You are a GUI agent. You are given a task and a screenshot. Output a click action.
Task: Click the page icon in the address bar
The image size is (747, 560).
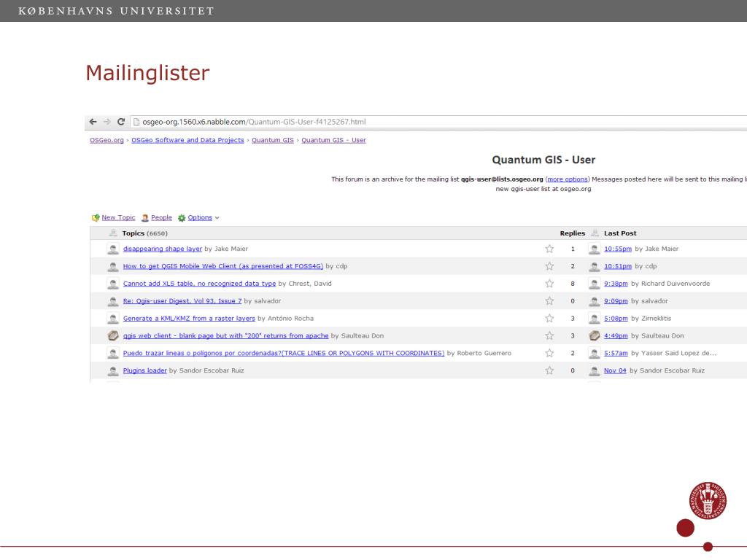[x=136, y=122]
